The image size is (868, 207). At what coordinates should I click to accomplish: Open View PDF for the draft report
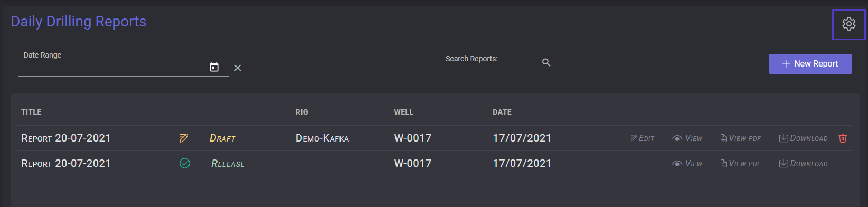pyautogui.click(x=740, y=138)
